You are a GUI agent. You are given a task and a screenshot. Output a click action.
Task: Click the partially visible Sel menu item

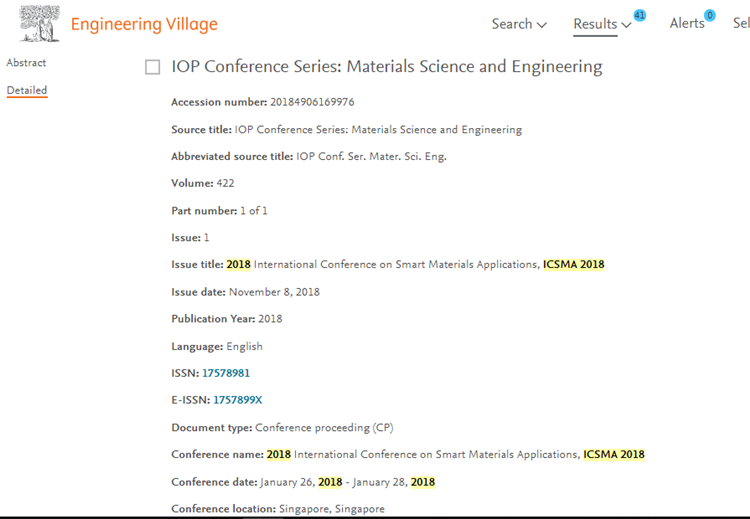[x=741, y=23]
